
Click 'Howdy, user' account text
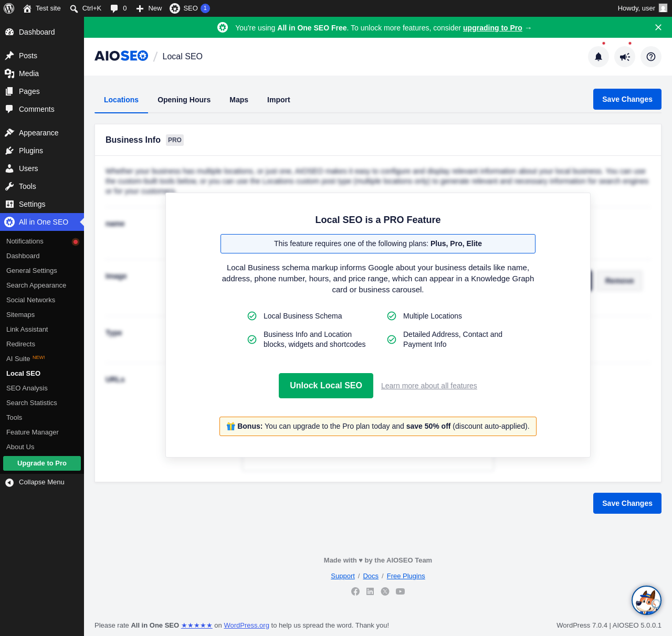[636, 8]
